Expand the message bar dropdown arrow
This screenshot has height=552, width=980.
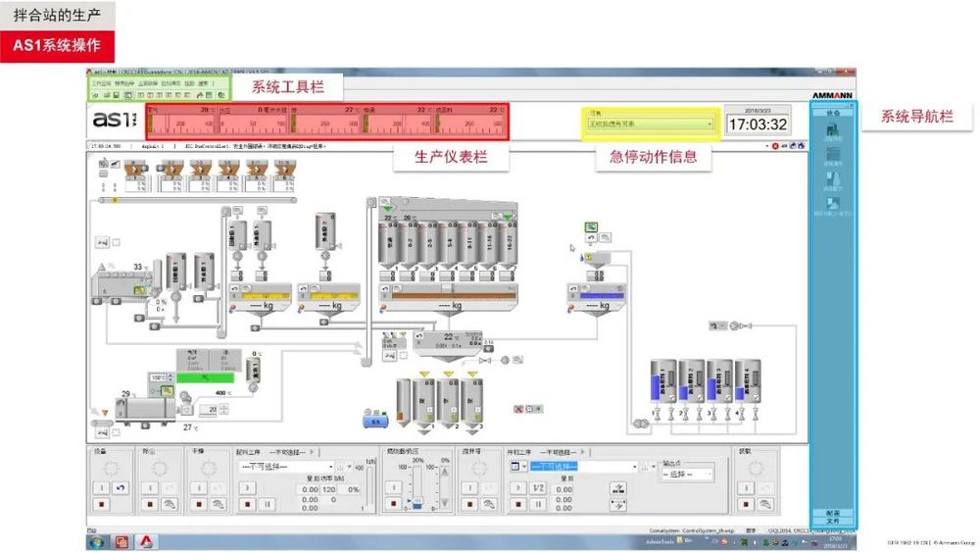[767, 146]
